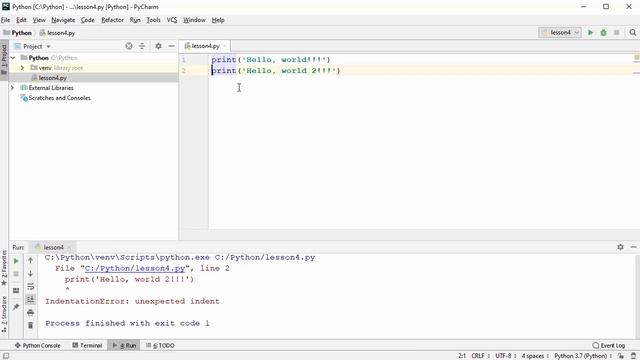Viewport: 640px width, 360px height.
Task: Click the restore layout icon in Run panel
Action: 16,291
